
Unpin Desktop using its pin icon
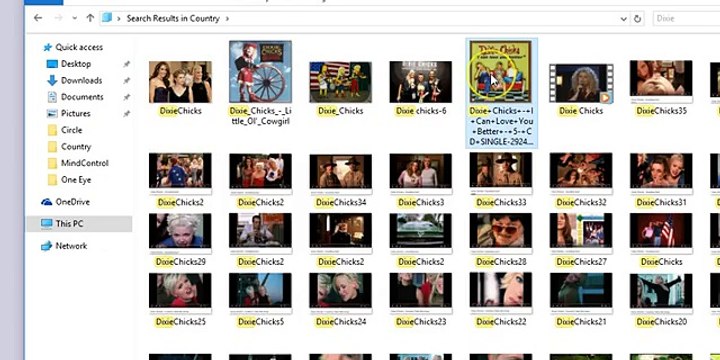(x=127, y=64)
